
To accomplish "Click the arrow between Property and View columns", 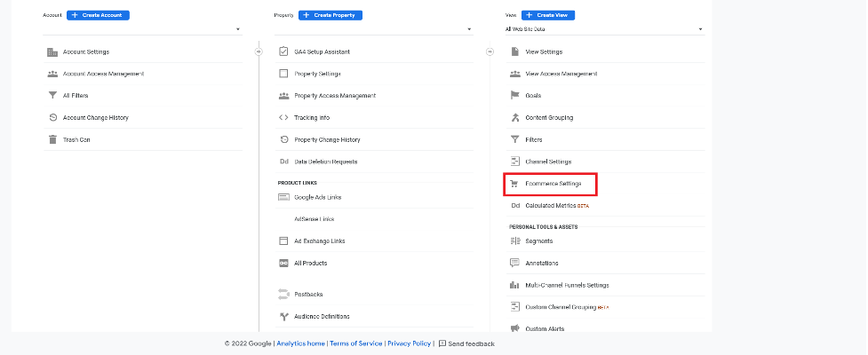I will click(490, 52).
